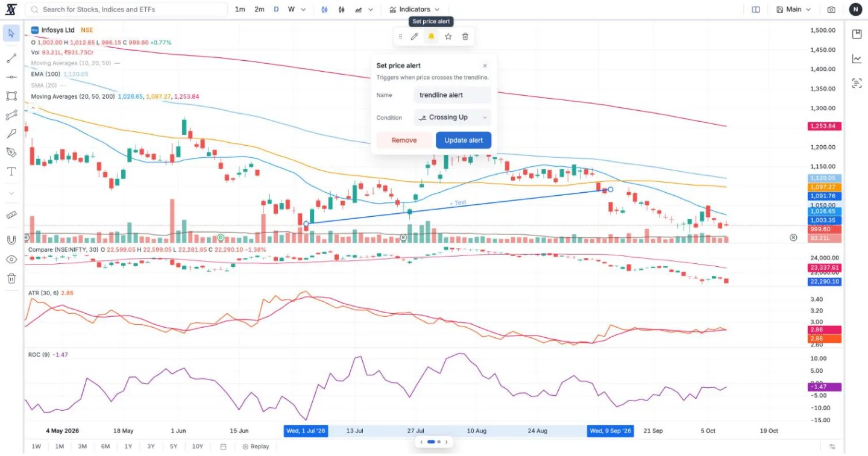This screenshot has height=456, width=868.
Task: Open the watchlist bookmark panel icon
Action: [857, 34]
